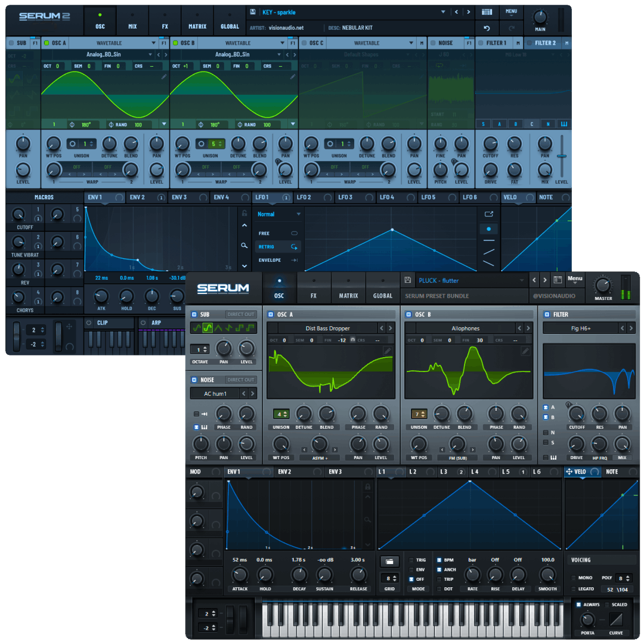Open the PLUCK - flutter preset dropdown in Serum
This screenshot has height=644, width=644.
(x=522, y=280)
